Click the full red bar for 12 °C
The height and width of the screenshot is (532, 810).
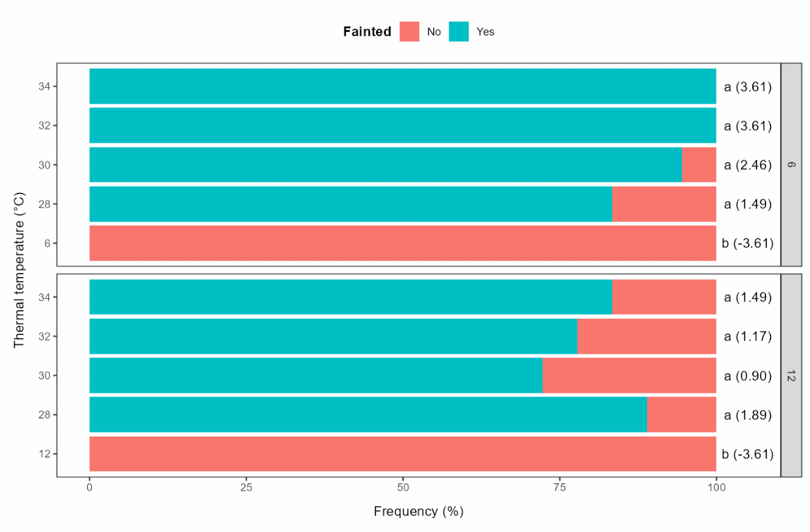coord(403,454)
